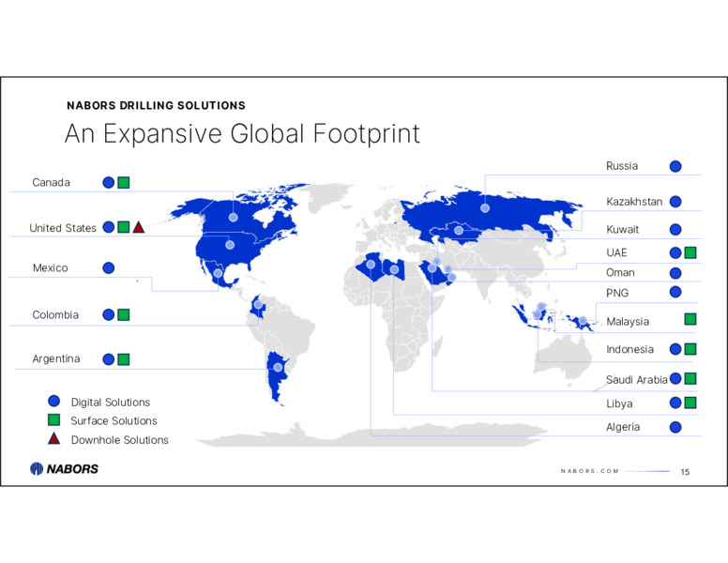Click the 'Kuwait' label
Image resolution: width=728 pixels, height=563 pixels.
coord(623,230)
